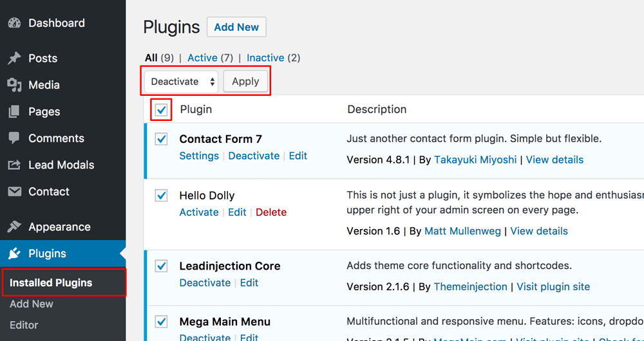The width and height of the screenshot is (644, 341).
Task: View details for Hello Dolly
Action: point(539,231)
